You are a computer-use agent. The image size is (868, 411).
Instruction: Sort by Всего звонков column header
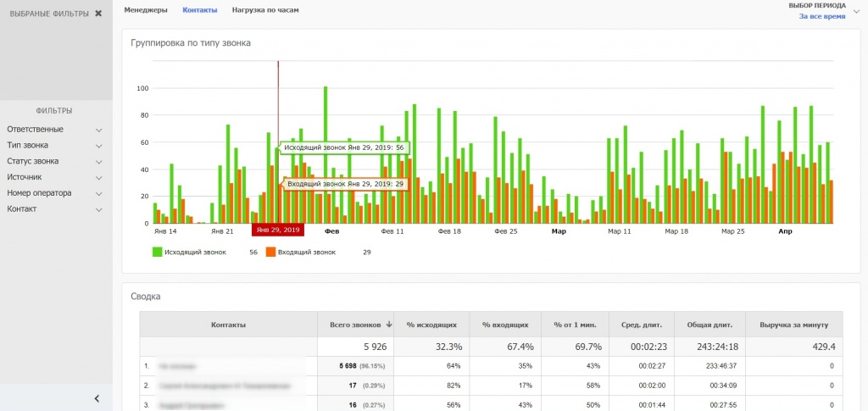click(355, 325)
